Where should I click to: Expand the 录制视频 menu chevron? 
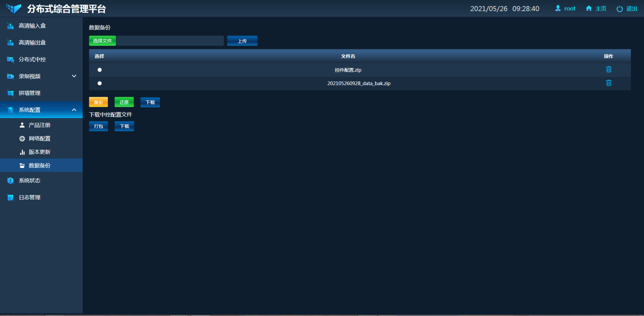click(74, 76)
